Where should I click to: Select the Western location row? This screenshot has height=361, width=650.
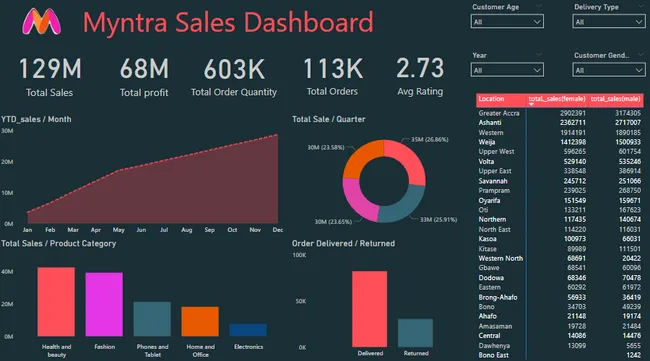coord(560,133)
